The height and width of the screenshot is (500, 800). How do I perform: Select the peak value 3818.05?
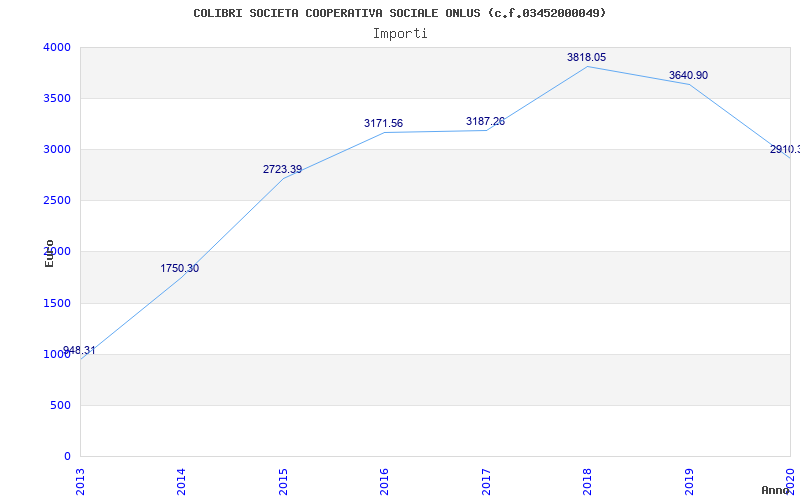[x=586, y=58]
